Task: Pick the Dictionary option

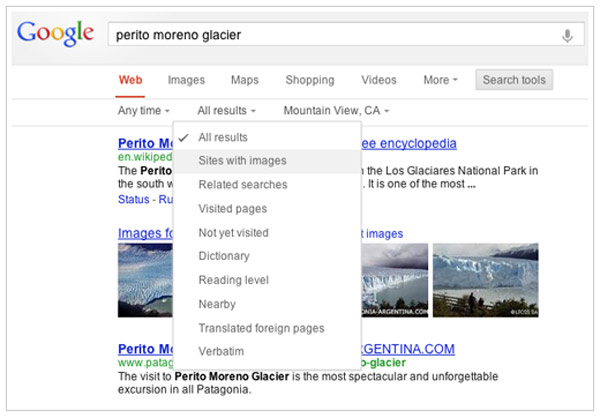Action: coord(267,256)
